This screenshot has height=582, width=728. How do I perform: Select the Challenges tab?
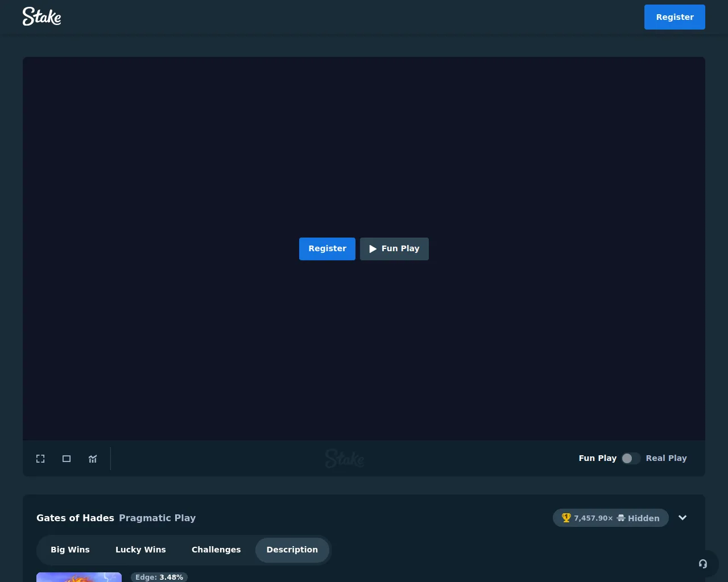point(216,550)
